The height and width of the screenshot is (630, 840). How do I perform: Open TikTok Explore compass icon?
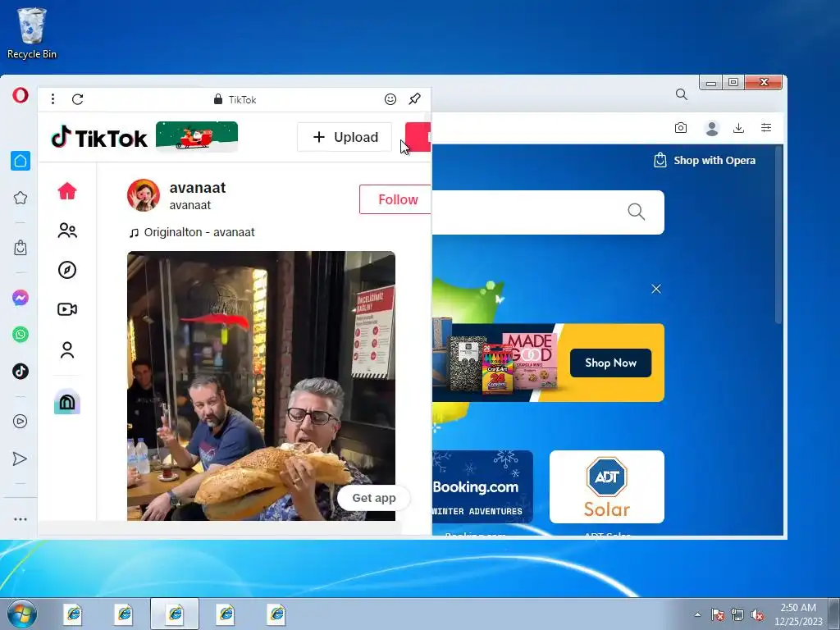click(67, 269)
